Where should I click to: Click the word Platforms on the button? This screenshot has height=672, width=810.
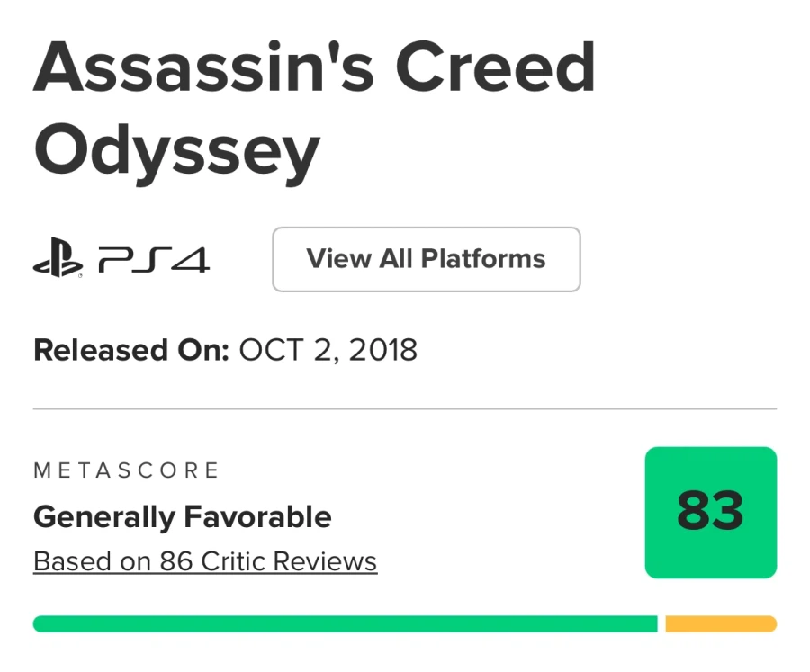tap(483, 259)
